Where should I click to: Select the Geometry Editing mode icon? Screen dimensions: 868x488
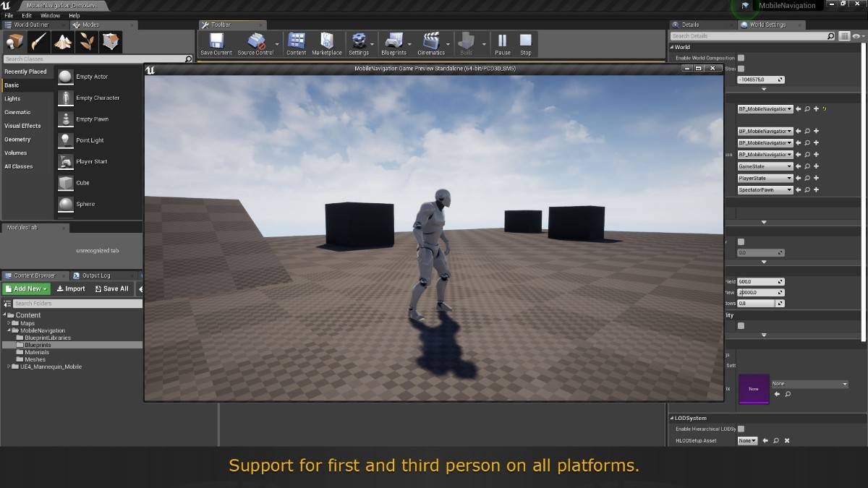[111, 42]
